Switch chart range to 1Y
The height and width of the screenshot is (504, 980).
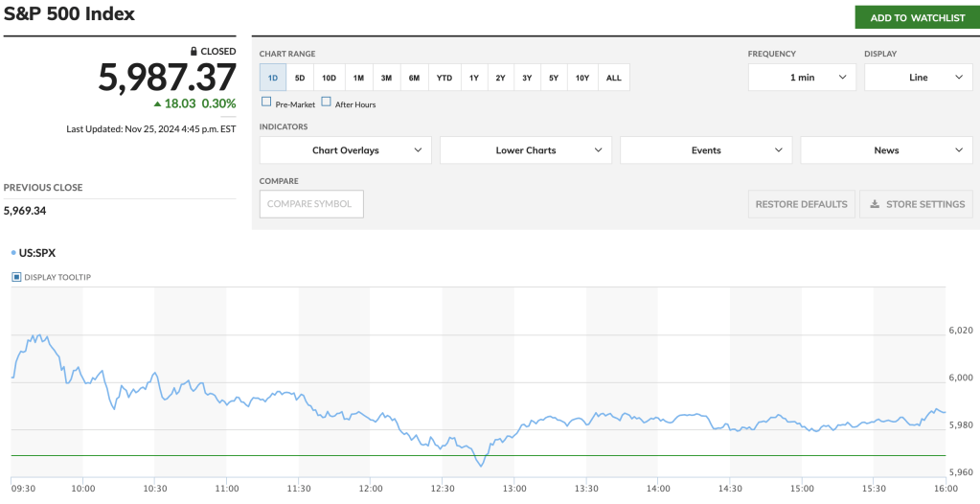[474, 78]
